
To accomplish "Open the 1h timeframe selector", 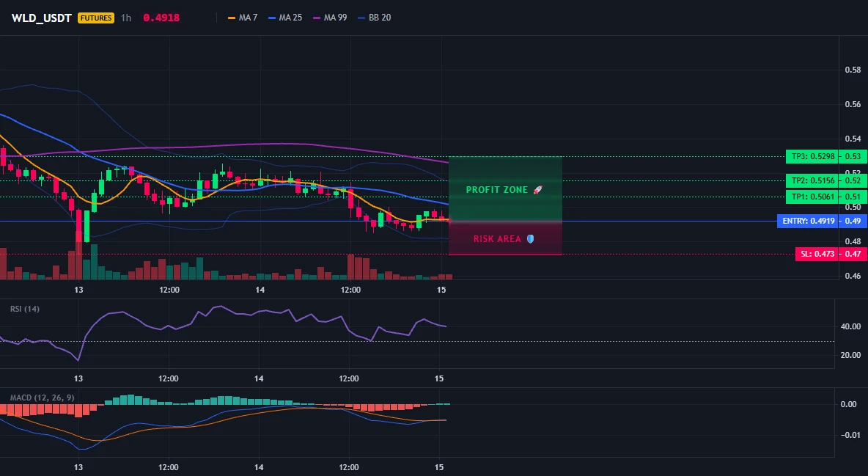I will pos(126,18).
